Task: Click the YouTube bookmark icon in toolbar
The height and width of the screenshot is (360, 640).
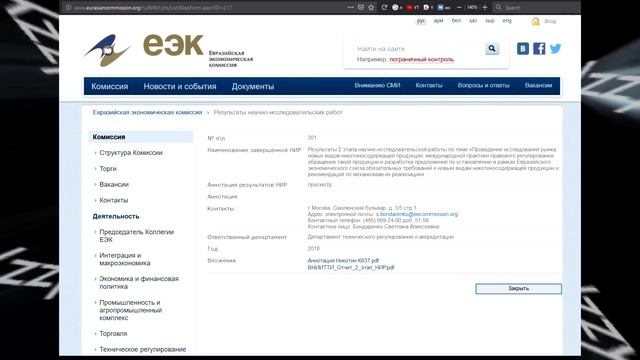Action: point(410,7)
